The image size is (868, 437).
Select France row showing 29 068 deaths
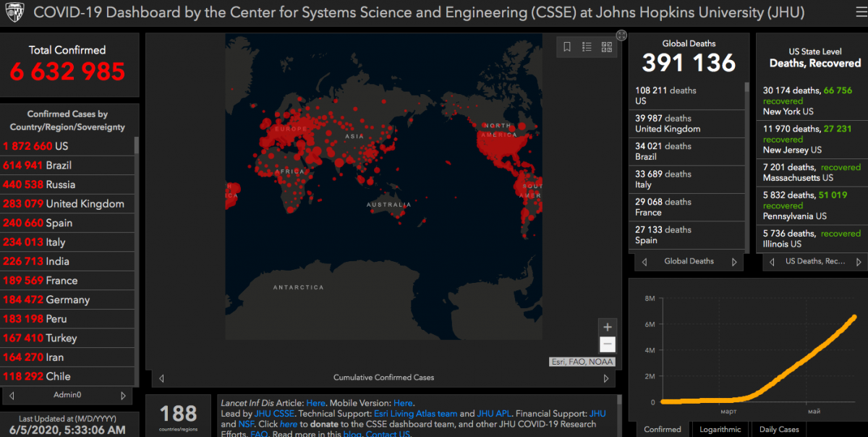[x=686, y=207]
